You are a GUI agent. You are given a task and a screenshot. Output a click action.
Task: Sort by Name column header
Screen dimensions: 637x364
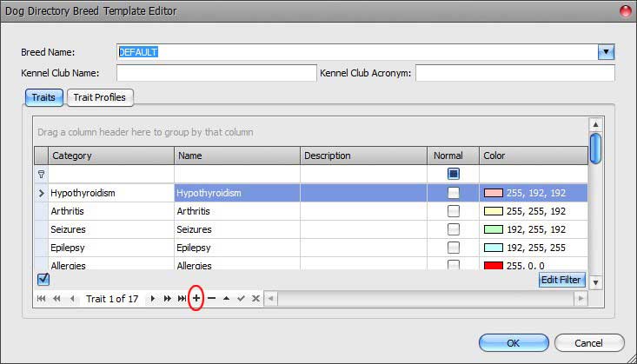coord(237,156)
